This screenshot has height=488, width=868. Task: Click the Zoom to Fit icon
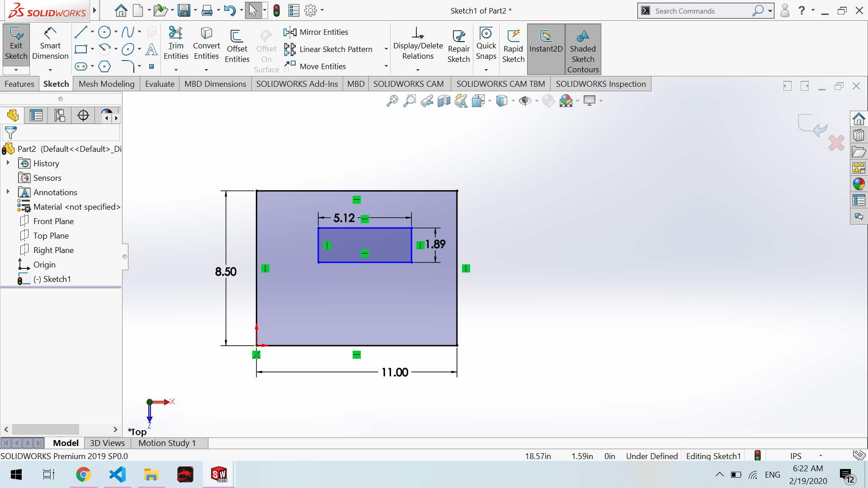tap(392, 101)
